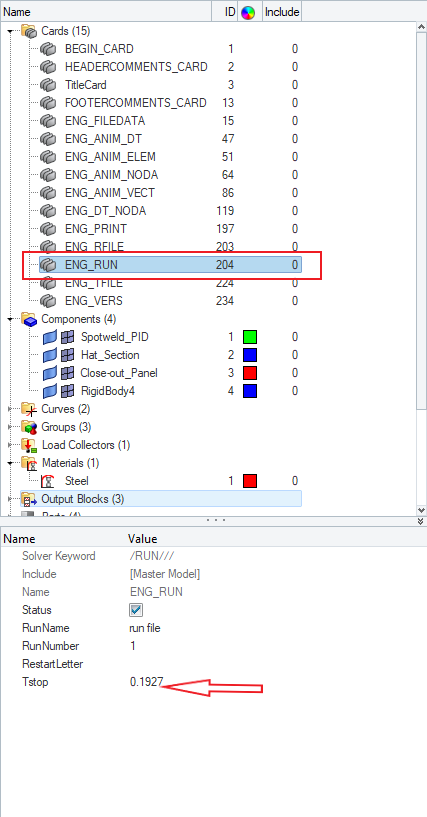Click the FOOTERCOMMENTS_CARD card icon
Screen dimensions: 427x817
(x=48, y=103)
